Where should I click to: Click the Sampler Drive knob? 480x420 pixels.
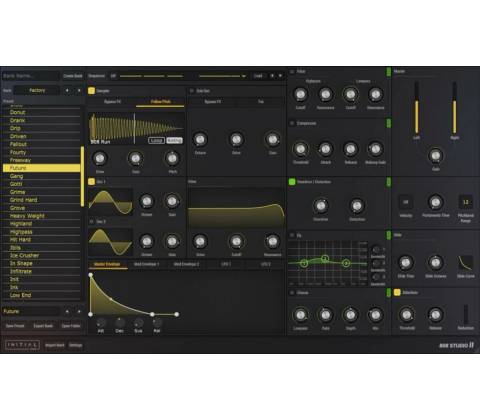(100, 158)
